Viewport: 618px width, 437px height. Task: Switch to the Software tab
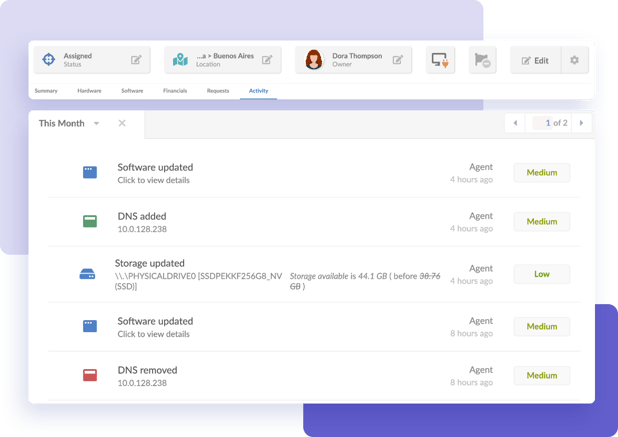coord(132,91)
